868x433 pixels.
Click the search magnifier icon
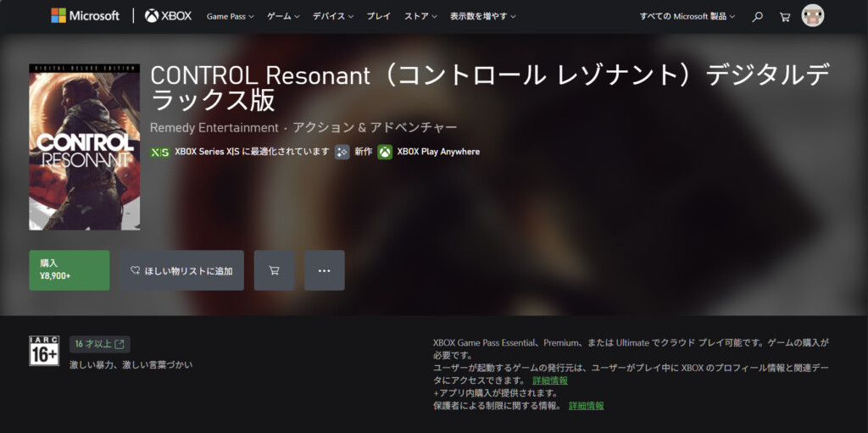pyautogui.click(x=757, y=17)
